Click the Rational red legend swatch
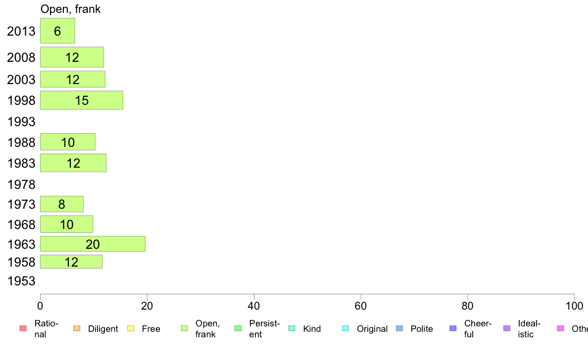 point(23,328)
